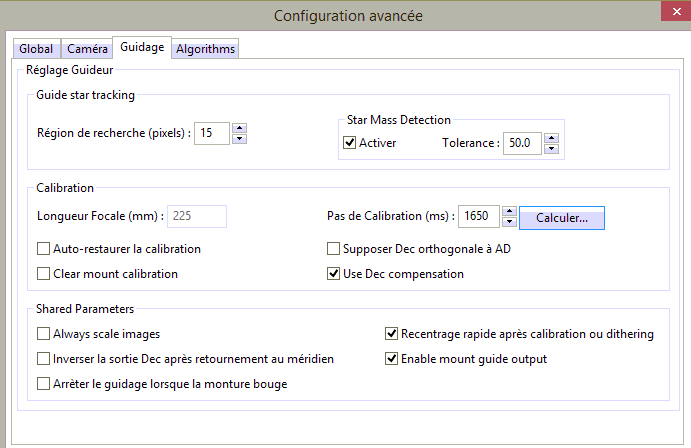Screen dimensions: 691x448
Task: Uncheck Enable mount guide output
Action: [x=392, y=358]
